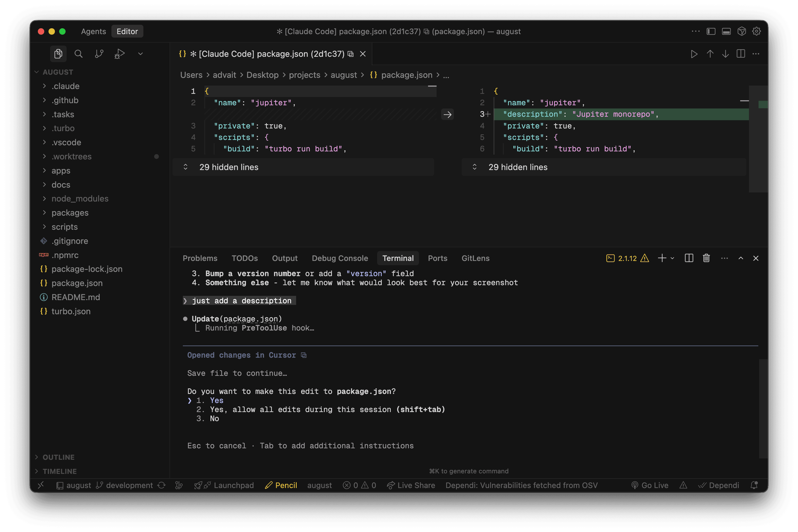Open Launchpad in status bar
Viewport: 798px width, 532px height.
pyautogui.click(x=224, y=485)
